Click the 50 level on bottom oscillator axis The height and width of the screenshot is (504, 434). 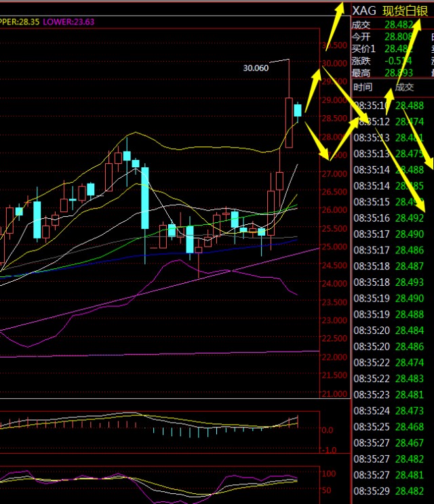pyautogui.click(x=326, y=490)
